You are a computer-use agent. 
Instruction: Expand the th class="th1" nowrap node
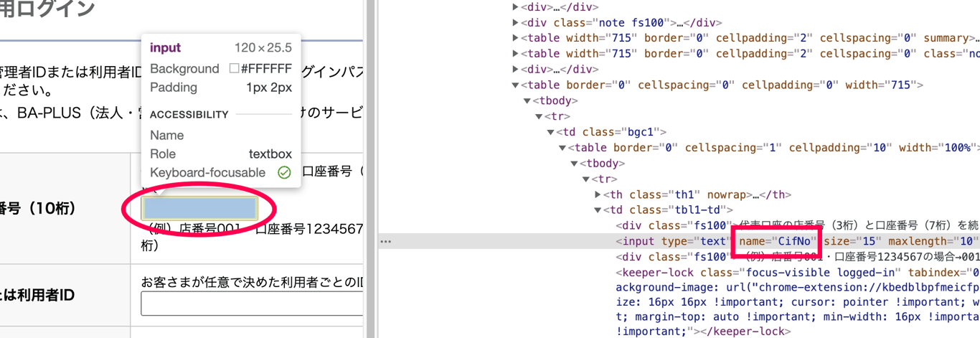pos(598,194)
